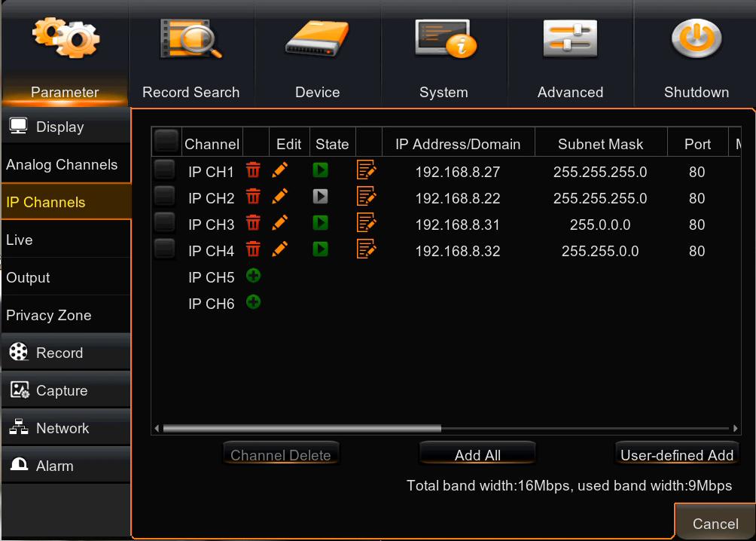Click IP CH4 green state play icon
This screenshot has height=541, width=756.
coord(320,249)
